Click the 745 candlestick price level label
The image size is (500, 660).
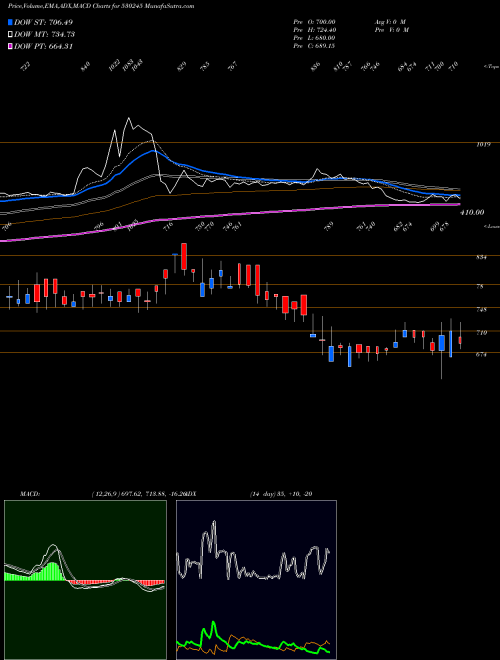[x=481, y=309]
